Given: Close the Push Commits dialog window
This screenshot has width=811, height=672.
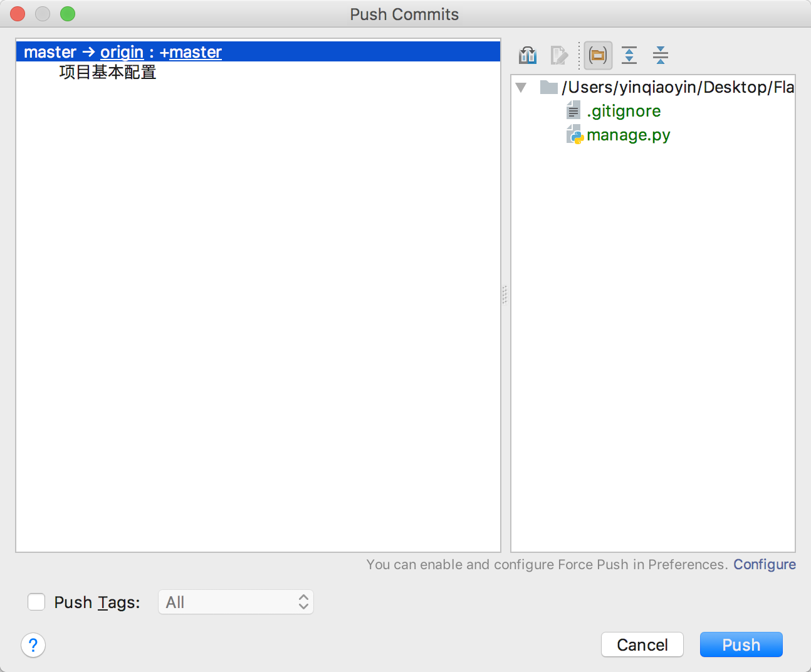Looking at the screenshot, I should (18, 14).
